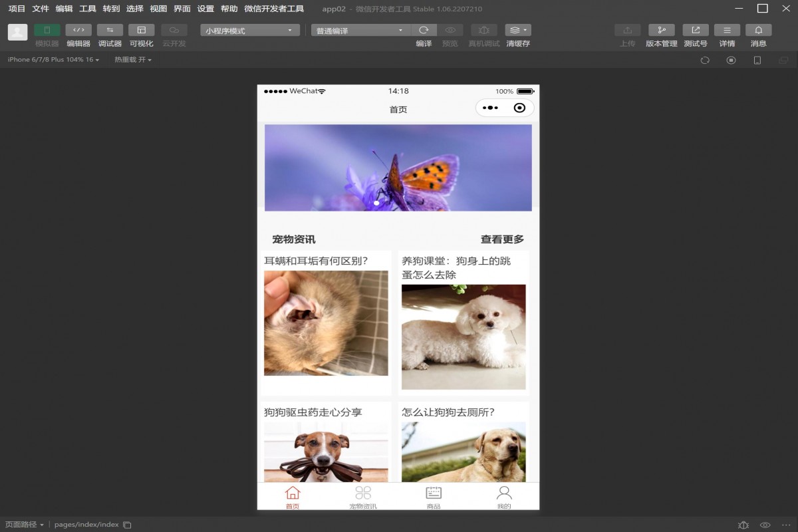798x532 pixels.
Task: Toggle the 模拟器 simulator panel
Action: tap(47, 30)
